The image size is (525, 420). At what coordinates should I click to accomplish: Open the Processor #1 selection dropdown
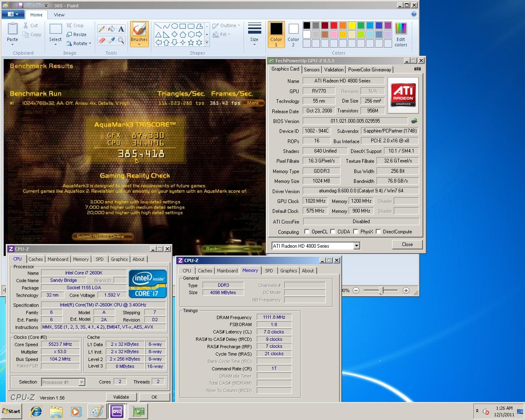tap(82, 382)
